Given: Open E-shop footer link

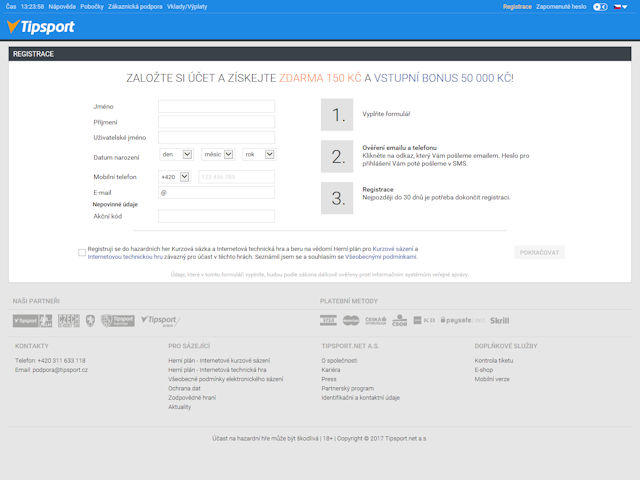Looking at the screenshot, I should tap(484, 370).
